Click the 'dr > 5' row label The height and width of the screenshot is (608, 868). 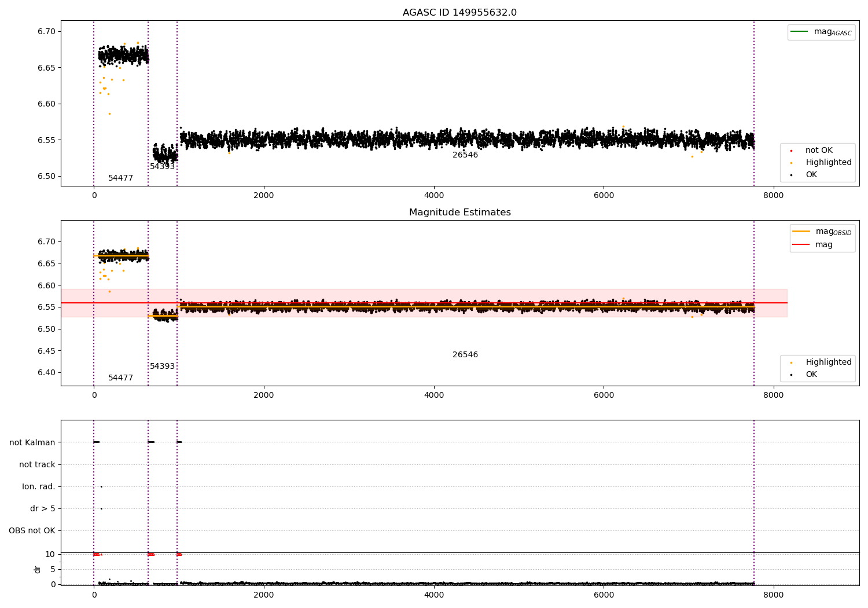(43, 508)
